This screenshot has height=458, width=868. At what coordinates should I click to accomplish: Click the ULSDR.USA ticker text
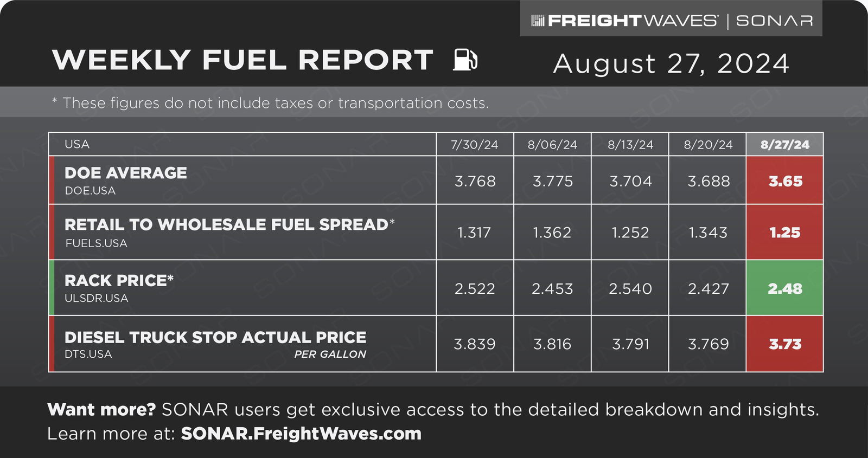coord(97,298)
